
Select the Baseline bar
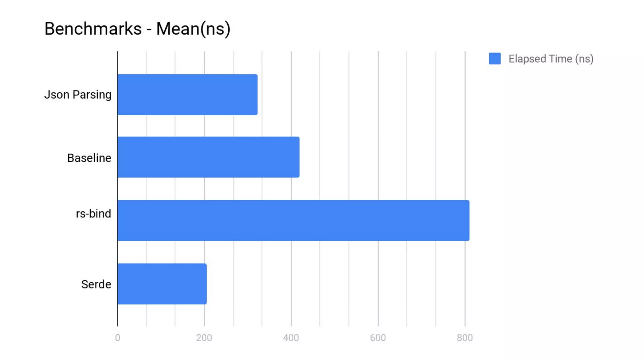tap(208, 157)
